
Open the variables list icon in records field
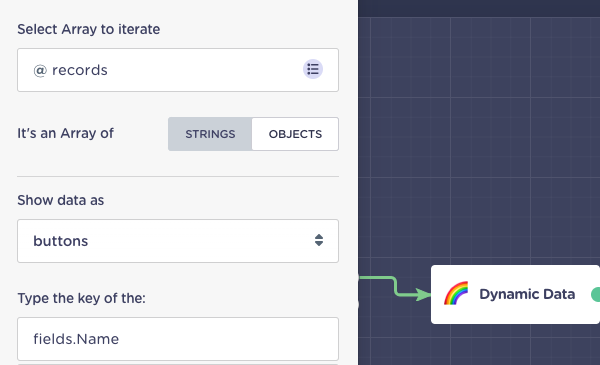313,69
